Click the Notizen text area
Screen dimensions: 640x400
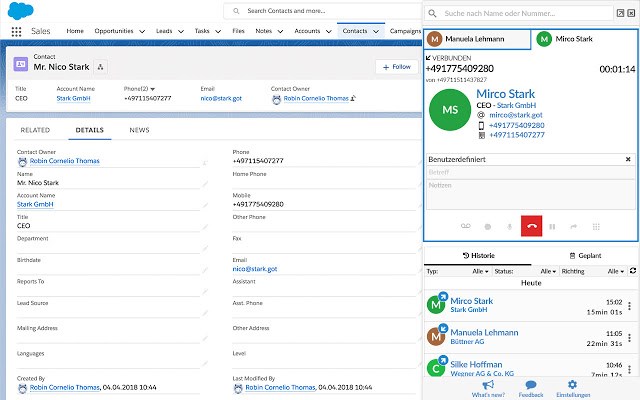pos(531,194)
